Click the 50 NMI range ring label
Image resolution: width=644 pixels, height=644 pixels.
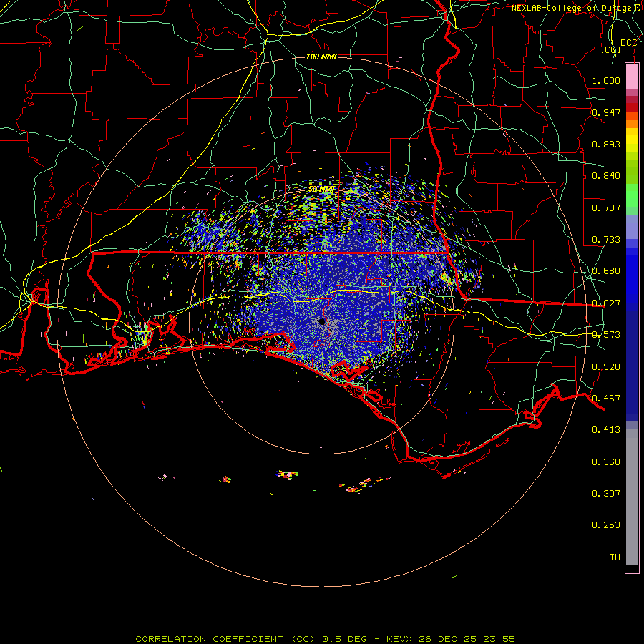click(x=321, y=190)
